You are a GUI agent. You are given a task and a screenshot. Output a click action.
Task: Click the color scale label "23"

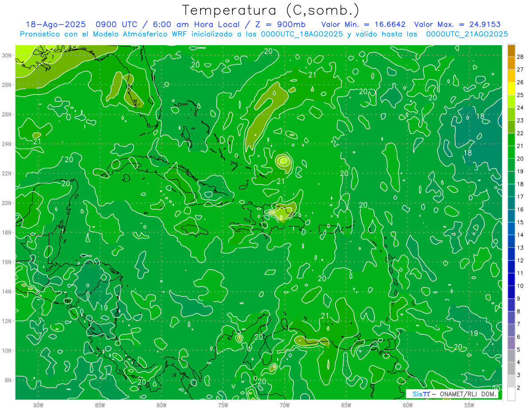tap(520, 121)
